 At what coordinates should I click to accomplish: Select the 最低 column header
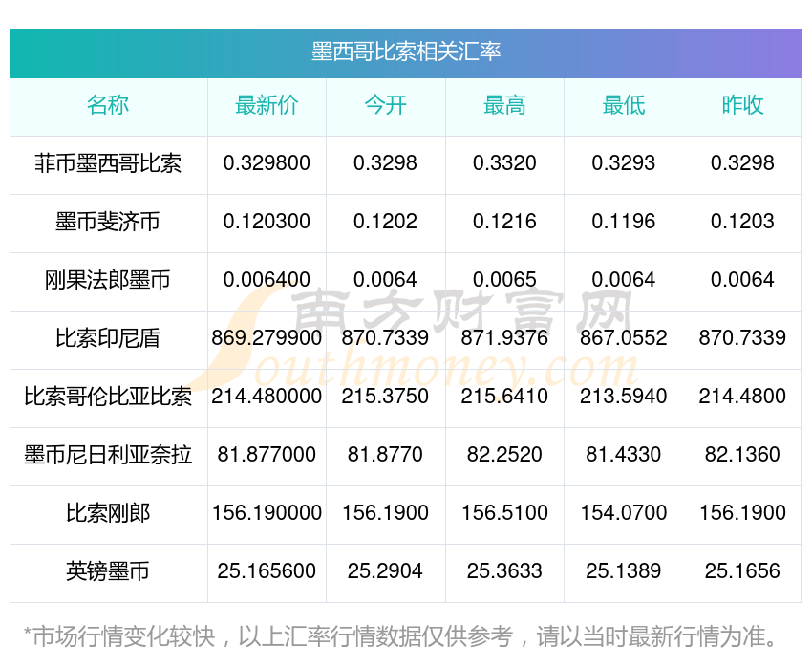click(624, 105)
